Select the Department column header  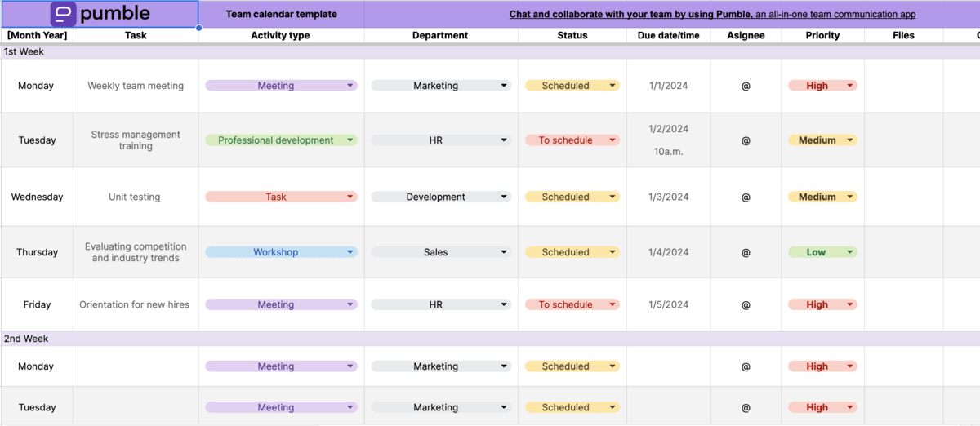click(x=441, y=36)
